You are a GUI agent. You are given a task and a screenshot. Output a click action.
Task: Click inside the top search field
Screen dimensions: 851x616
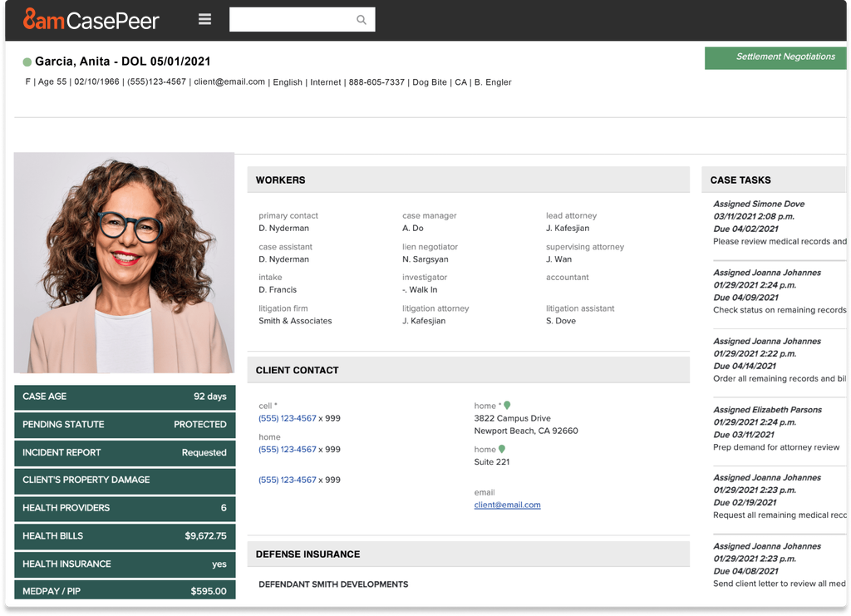point(299,18)
